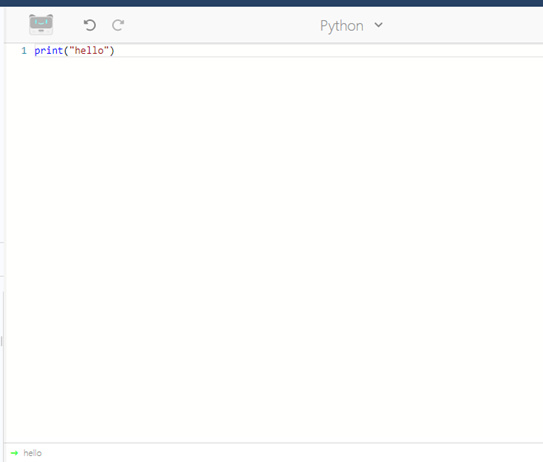Screen dimensions: 543x462
Task: Click the hello output in the console
Action: click(33, 453)
